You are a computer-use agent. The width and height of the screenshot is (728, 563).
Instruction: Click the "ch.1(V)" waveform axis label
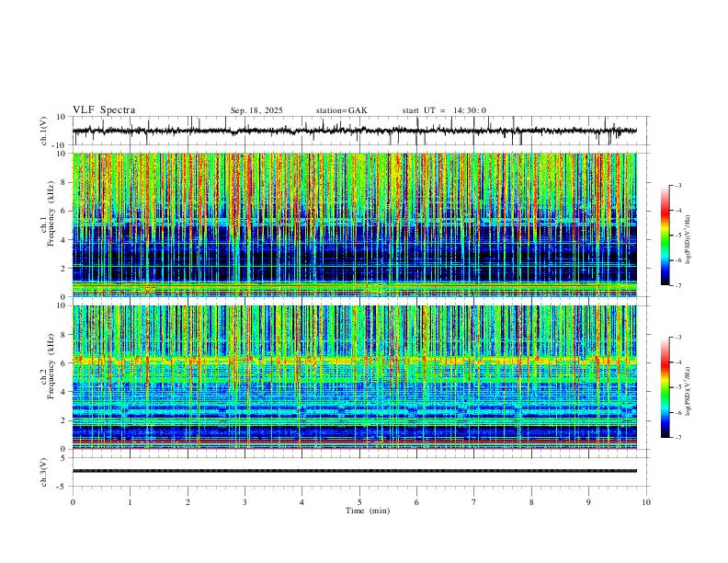click(x=44, y=131)
